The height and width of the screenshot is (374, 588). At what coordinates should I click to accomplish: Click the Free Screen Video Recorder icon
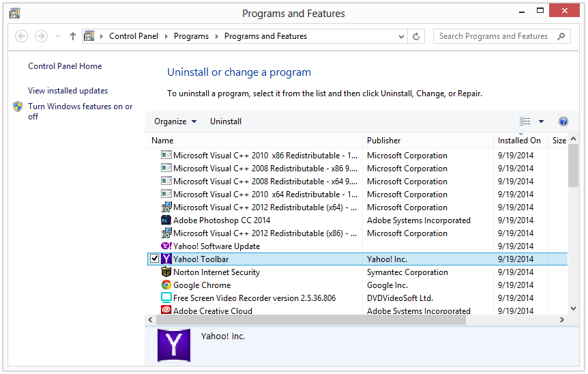click(x=166, y=298)
